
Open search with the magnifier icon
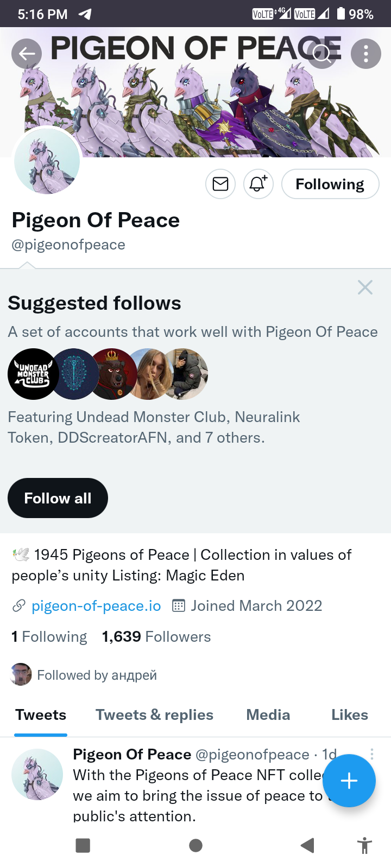pyautogui.click(x=322, y=53)
